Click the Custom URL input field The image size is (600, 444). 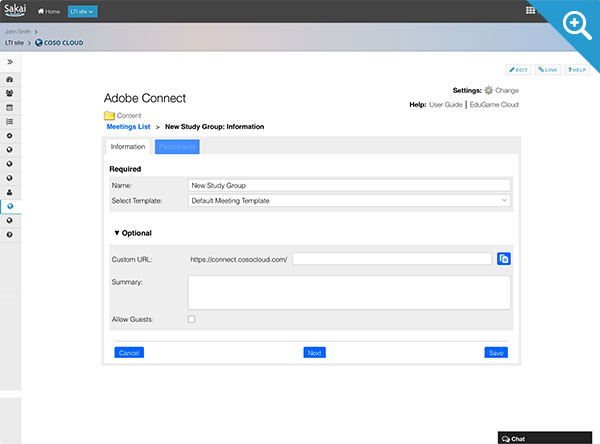pos(392,259)
